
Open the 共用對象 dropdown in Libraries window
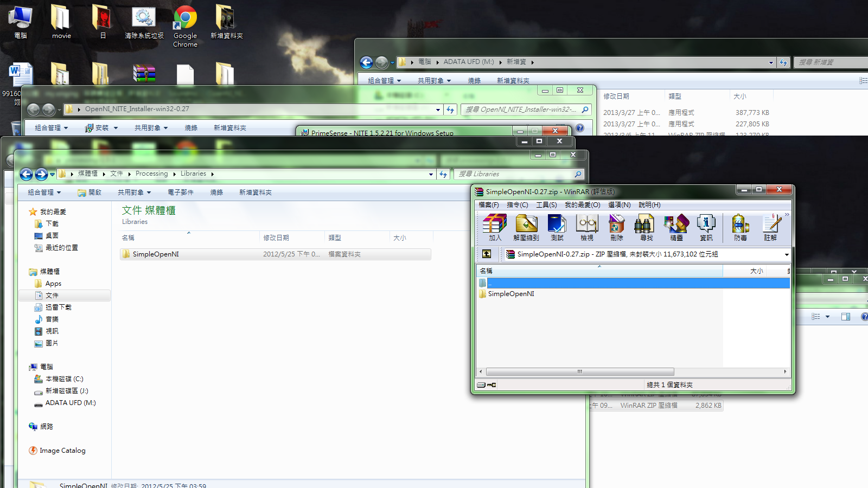click(x=134, y=192)
